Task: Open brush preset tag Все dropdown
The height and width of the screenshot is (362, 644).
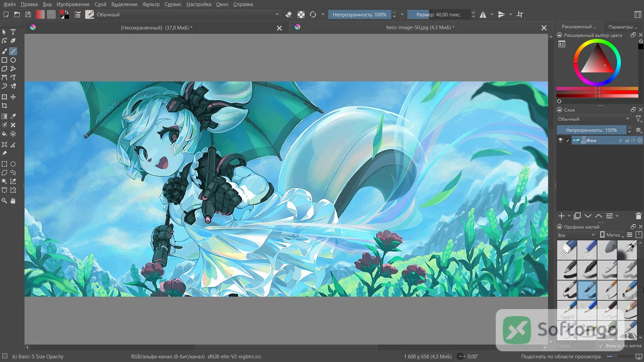Action: [576, 235]
